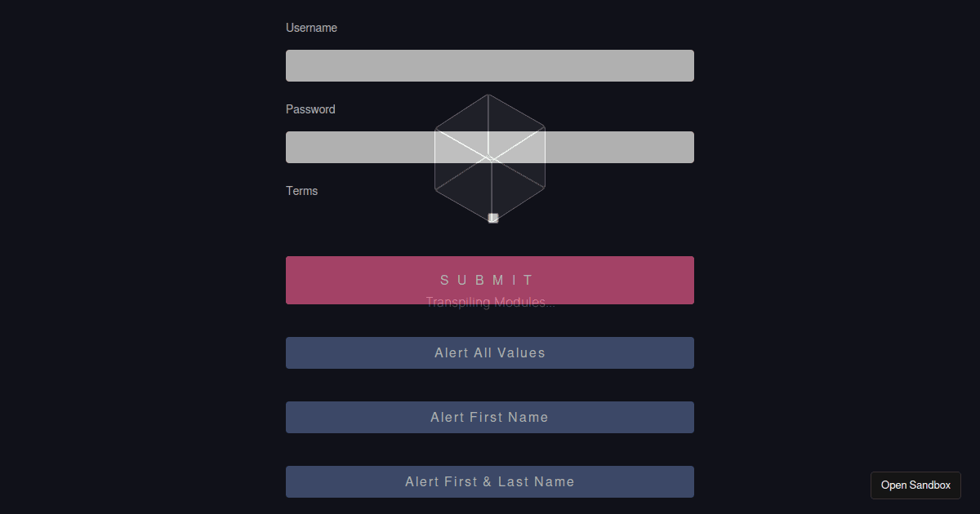Click the Alert First Name button
980x514 pixels.
490,417
